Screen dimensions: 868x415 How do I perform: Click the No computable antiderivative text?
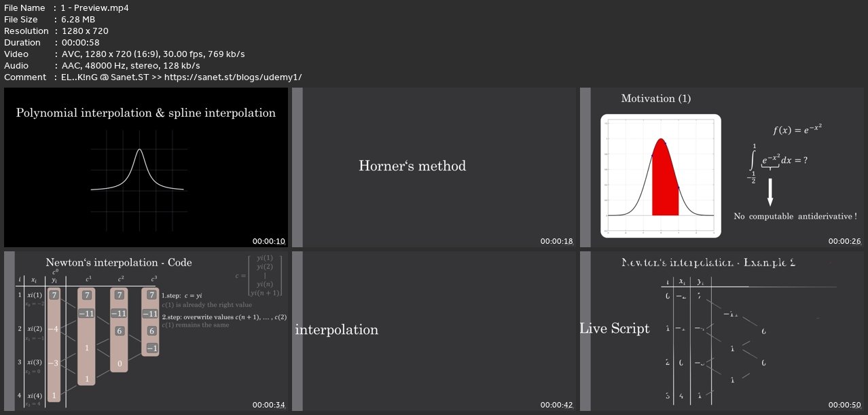[x=795, y=217]
